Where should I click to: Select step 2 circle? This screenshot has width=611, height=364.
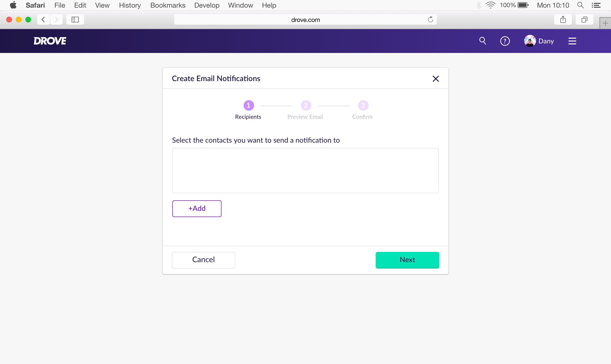click(306, 105)
